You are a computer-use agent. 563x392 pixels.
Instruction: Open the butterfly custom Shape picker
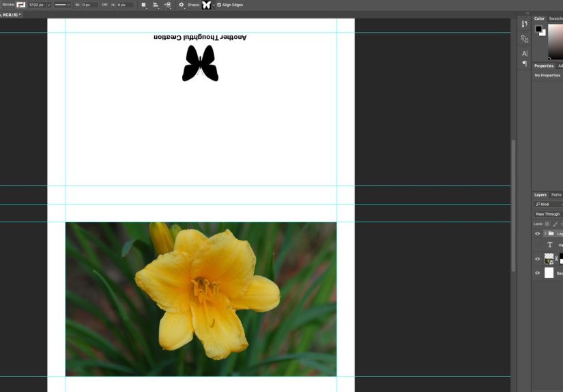click(207, 5)
